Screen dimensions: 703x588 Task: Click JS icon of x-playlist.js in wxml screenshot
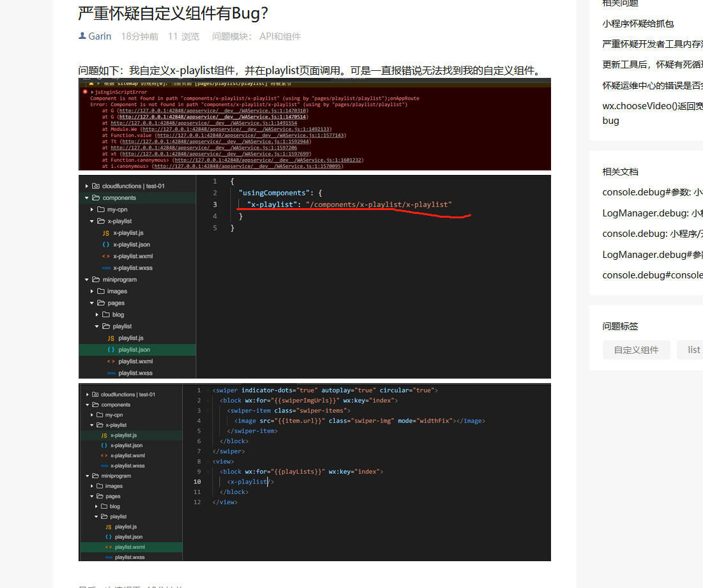point(104,435)
